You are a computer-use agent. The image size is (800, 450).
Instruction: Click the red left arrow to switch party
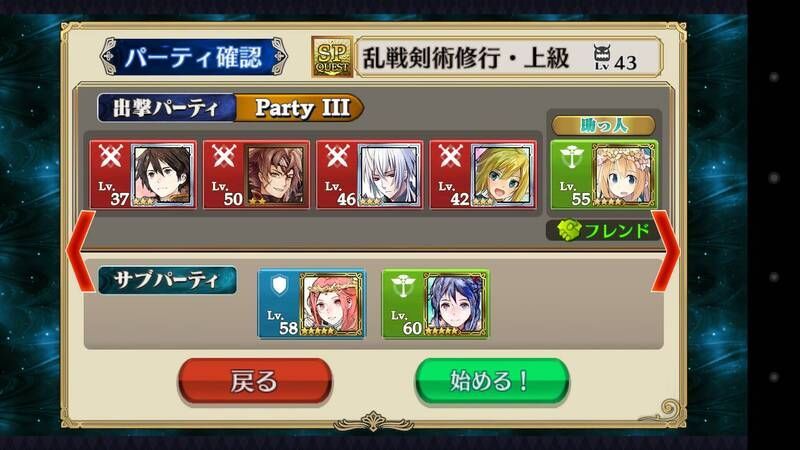[x=80, y=252]
